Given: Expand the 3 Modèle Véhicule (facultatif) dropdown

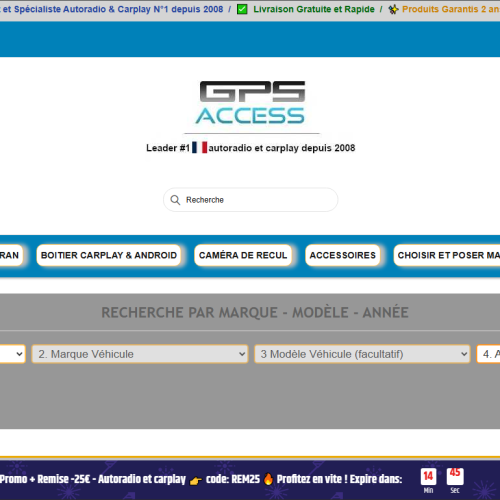Looking at the screenshot, I should 362,354.
